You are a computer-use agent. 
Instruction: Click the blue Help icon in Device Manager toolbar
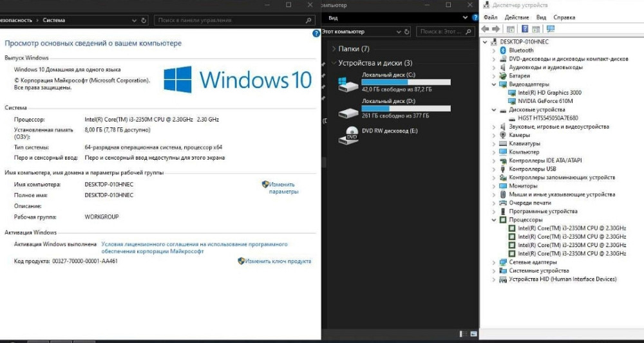[525, 29]
